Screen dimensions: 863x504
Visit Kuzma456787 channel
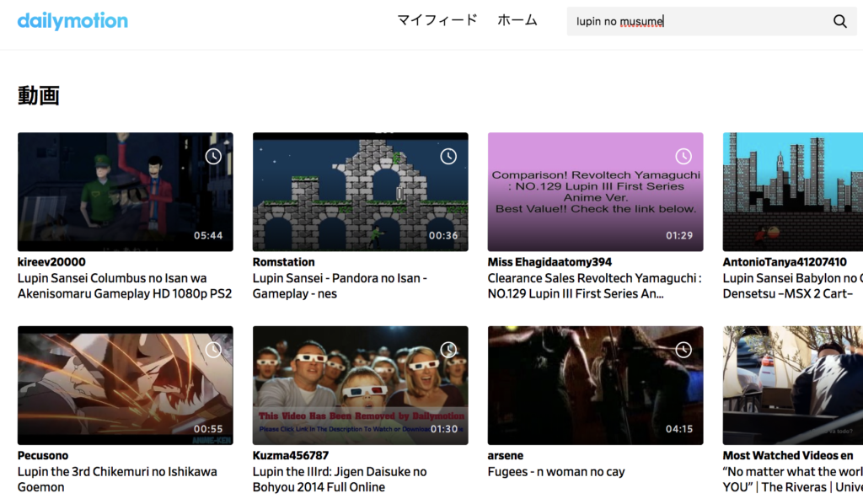coord(291,456)
